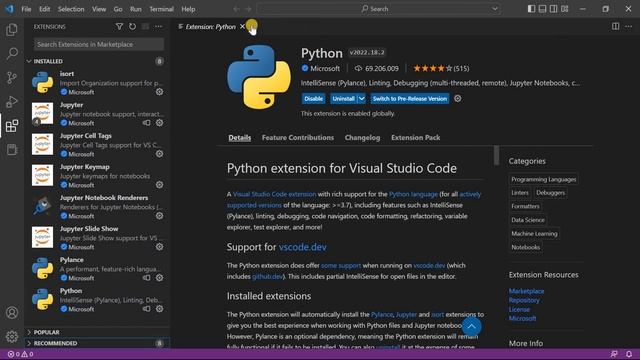Open the Source Control view
640x360 pixels.
click(12, 77)
